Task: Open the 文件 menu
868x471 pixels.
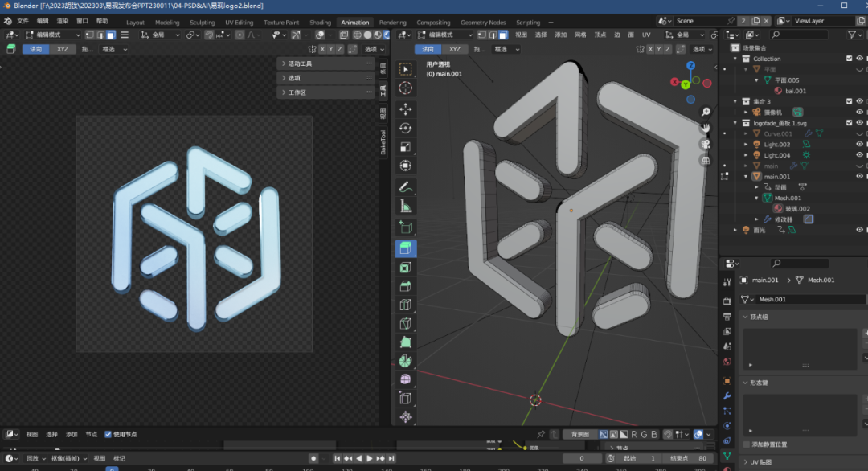Action: click(23, 21)
